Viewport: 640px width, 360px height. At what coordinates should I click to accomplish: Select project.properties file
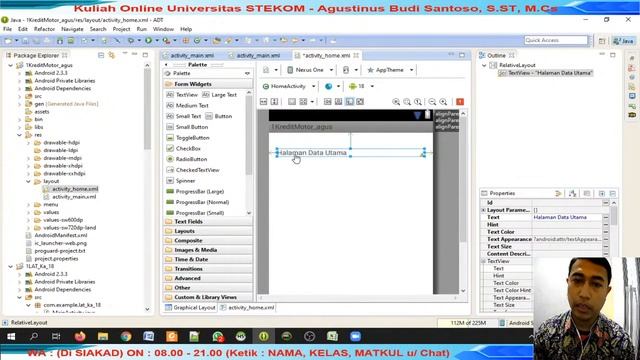point(56,259)
